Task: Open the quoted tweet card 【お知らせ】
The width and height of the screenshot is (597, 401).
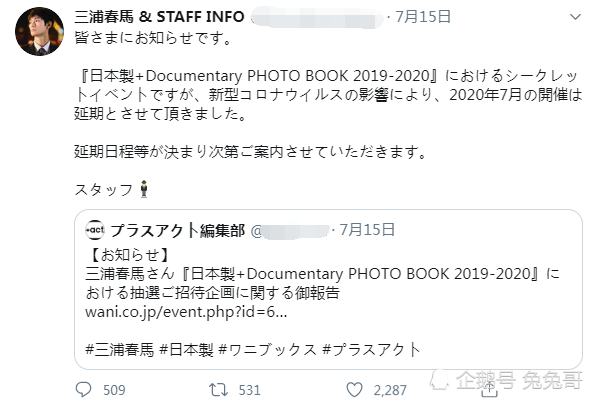Action: click(328, 289)
